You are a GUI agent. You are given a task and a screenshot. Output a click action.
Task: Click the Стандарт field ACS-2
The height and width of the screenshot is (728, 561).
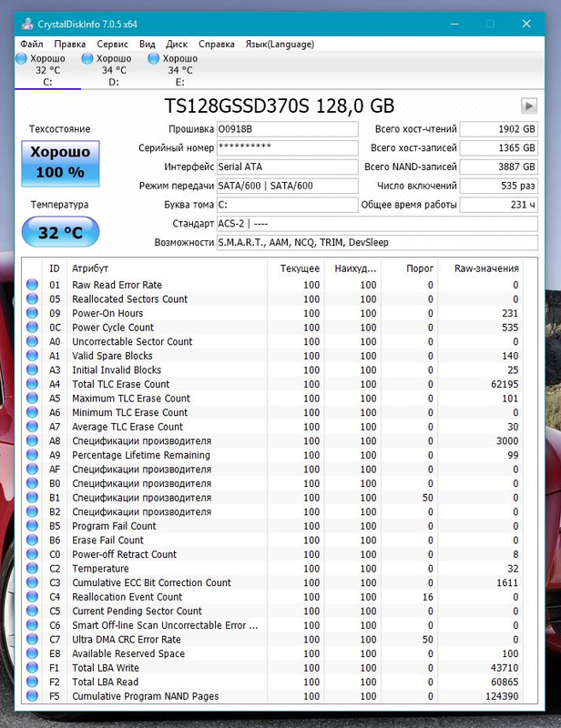tap(377, 223)
